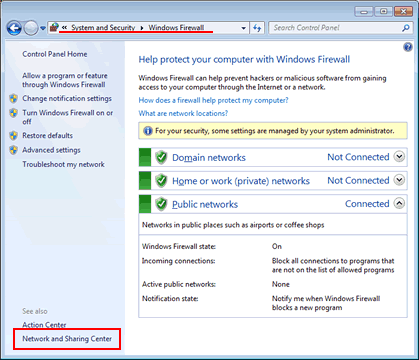Click green shield icon for Domain networks
The image size is (419, 360).
[161, 157]
